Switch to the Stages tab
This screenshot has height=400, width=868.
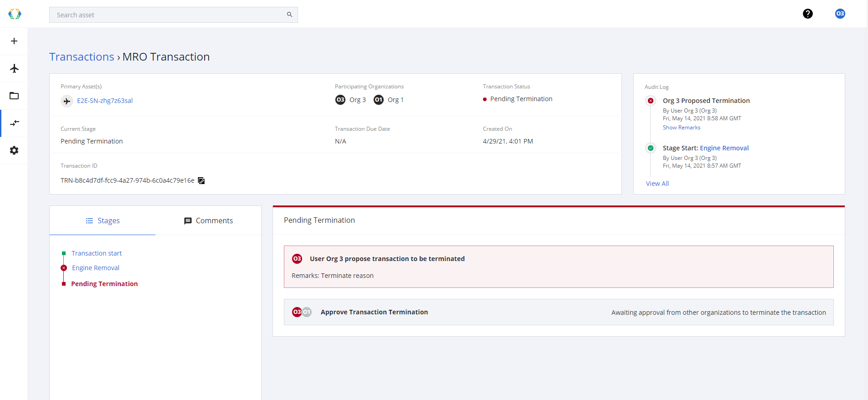(103, 221)
